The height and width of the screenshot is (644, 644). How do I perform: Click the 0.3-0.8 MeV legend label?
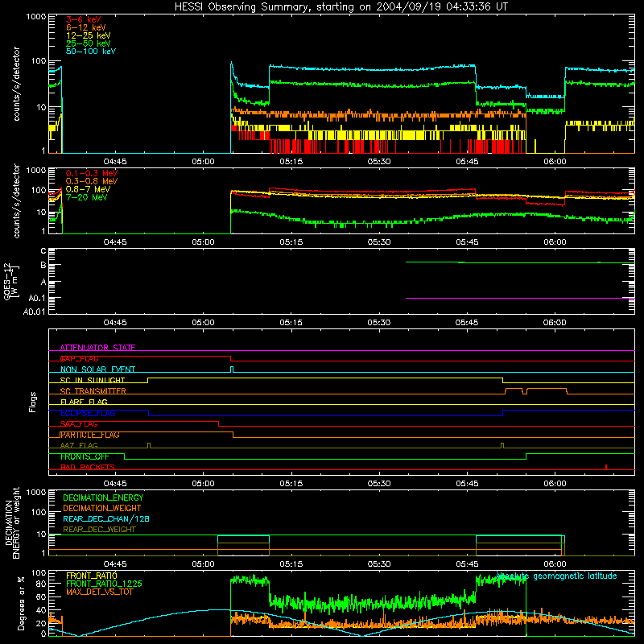(x=92, y=181)
